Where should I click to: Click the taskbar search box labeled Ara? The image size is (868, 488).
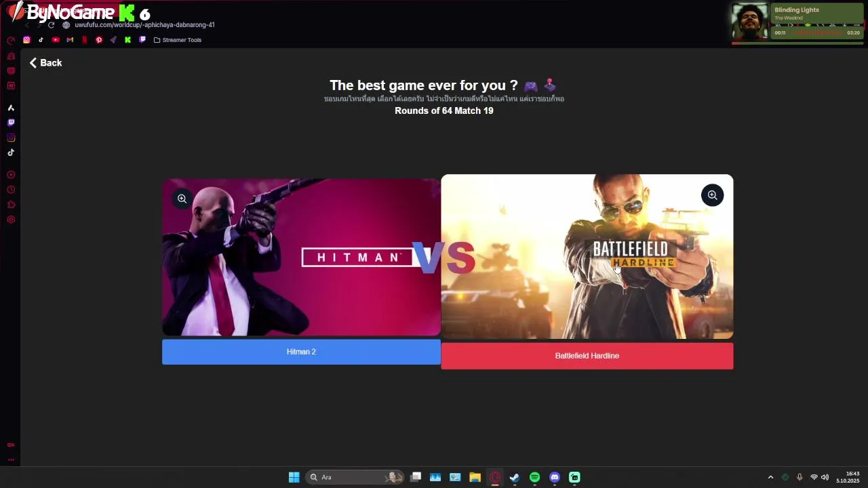coord(355,477)
